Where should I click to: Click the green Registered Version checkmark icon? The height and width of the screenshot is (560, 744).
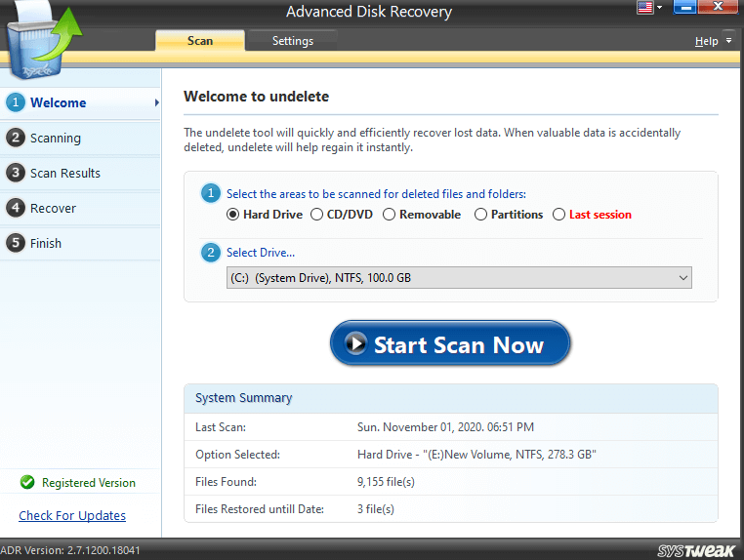[x=27, y=482]
